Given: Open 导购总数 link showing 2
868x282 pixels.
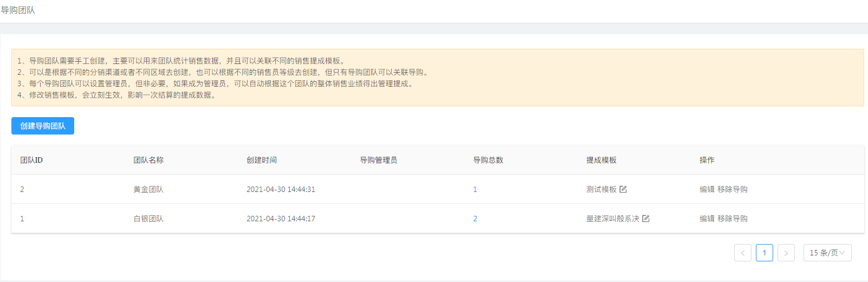Looking at the screenshot, I should (x=475, y=219).
